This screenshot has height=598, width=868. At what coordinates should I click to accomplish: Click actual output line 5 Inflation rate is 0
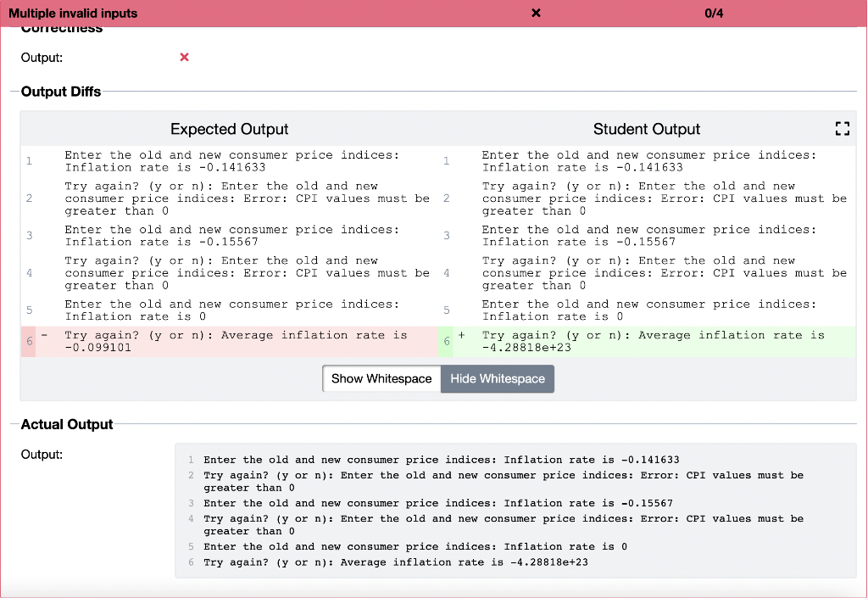(x=415, y=546)
